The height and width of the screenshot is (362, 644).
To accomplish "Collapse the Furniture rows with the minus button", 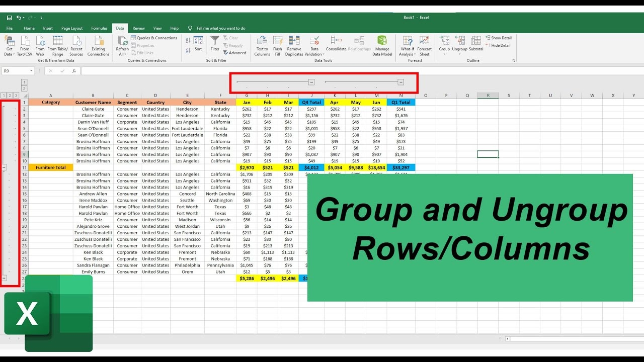I will (5, 167).
